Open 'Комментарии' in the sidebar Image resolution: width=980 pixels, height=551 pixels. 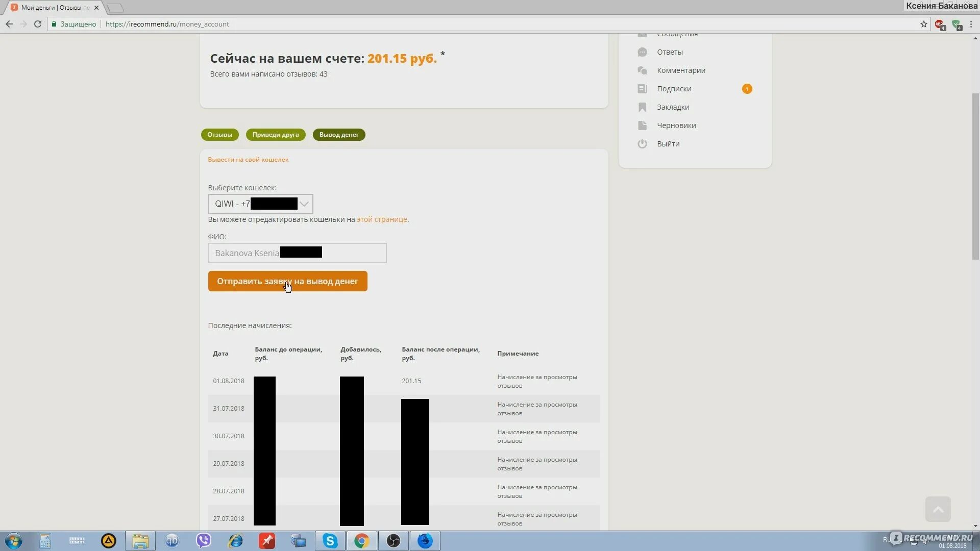[681, 70]
